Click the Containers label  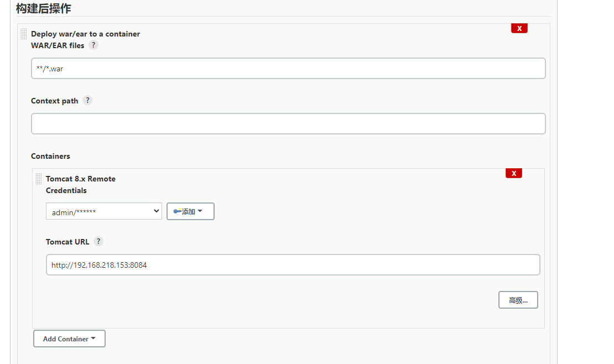pyautogui.click(x=50, y=156)
